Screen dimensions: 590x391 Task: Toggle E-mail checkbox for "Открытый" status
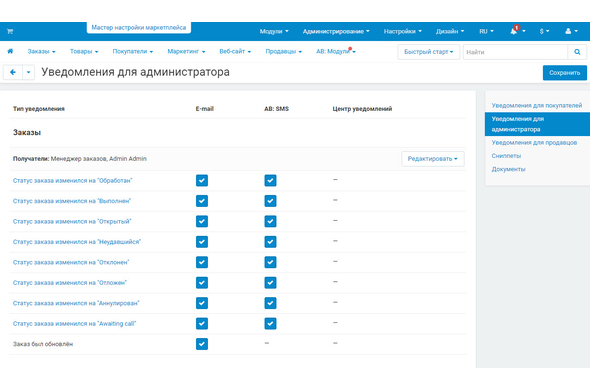click(202, 221)
